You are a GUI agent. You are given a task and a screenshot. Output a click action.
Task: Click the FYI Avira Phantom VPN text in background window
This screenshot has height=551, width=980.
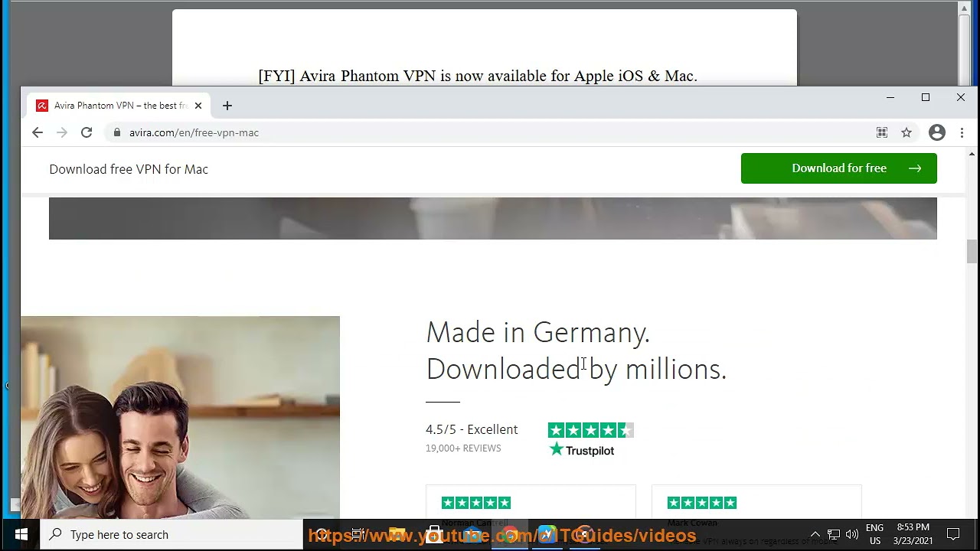click(478, 76)
